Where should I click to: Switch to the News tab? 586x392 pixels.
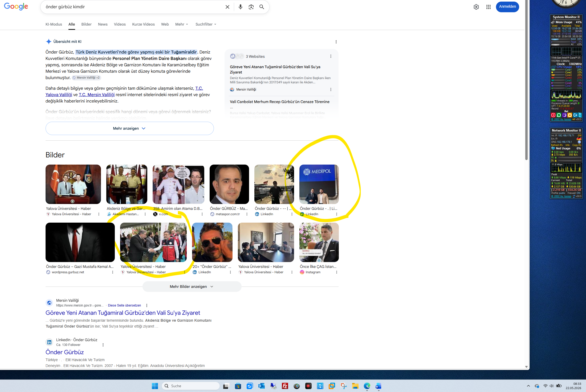(x=103, y=24)
